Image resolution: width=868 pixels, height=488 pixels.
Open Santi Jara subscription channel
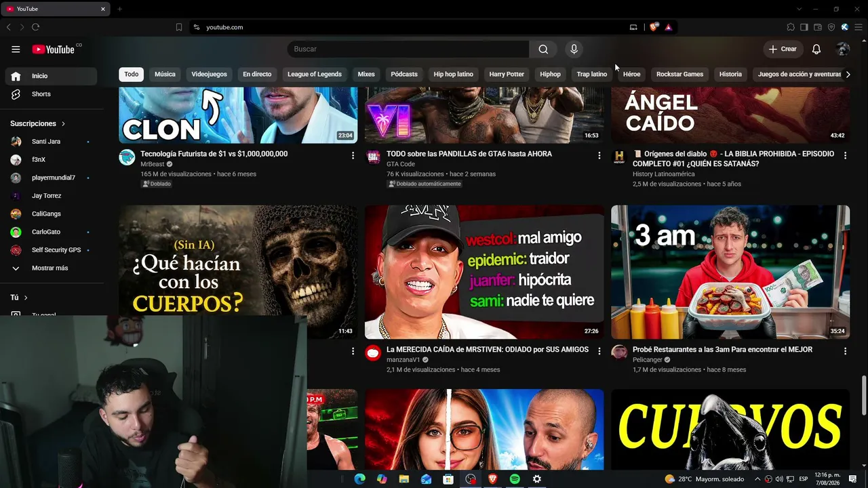[x=50, y=142]
